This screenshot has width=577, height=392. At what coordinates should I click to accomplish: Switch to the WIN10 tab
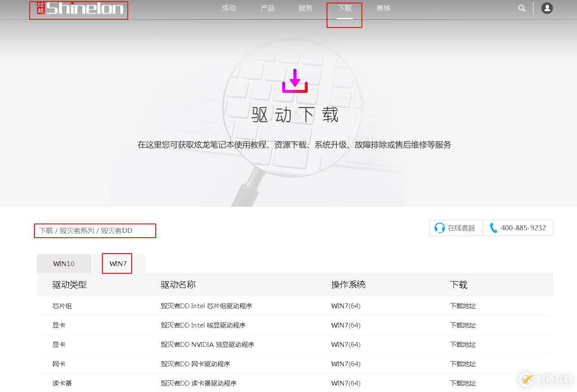(x=64, y=263)
